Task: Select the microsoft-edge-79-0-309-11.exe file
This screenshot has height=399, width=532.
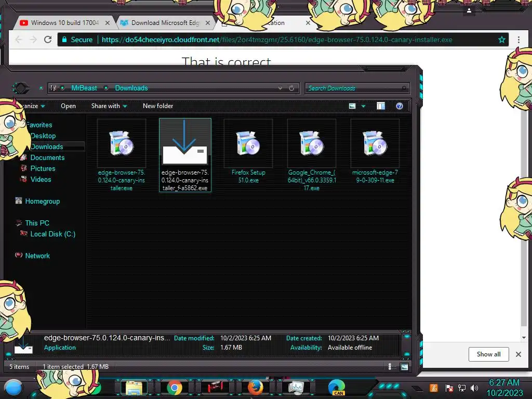Action: pyautogui.click(x=375, y=151)
